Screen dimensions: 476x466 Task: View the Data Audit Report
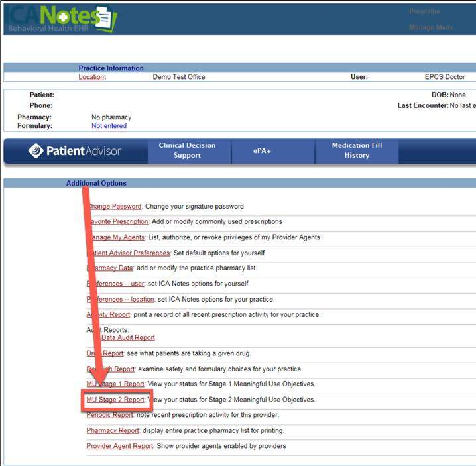point(127,337)
